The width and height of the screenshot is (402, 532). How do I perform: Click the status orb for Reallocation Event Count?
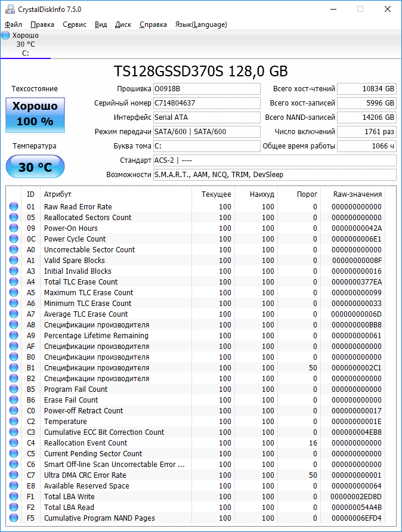14,443
